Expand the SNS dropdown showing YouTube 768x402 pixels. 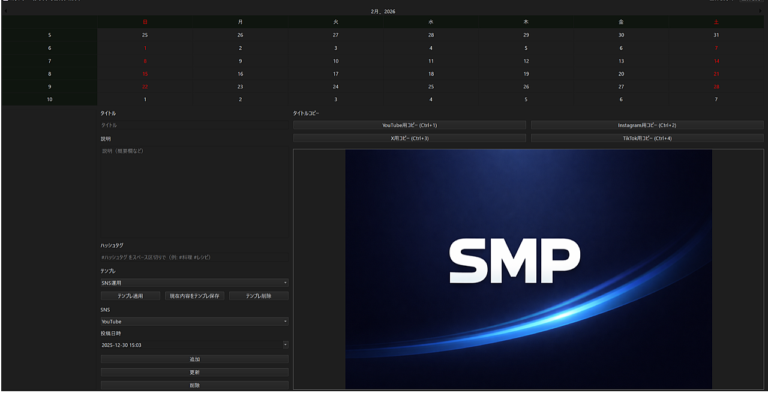pos(194,321)
